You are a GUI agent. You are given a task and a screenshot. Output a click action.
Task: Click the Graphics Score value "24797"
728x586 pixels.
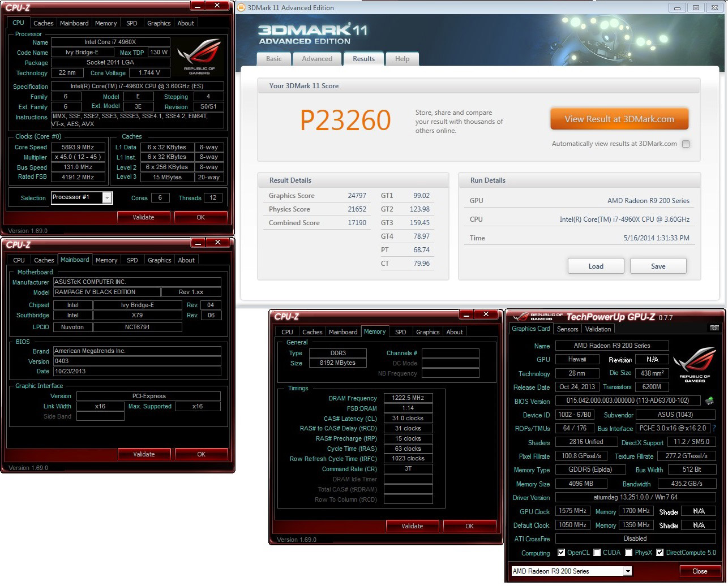357,196
